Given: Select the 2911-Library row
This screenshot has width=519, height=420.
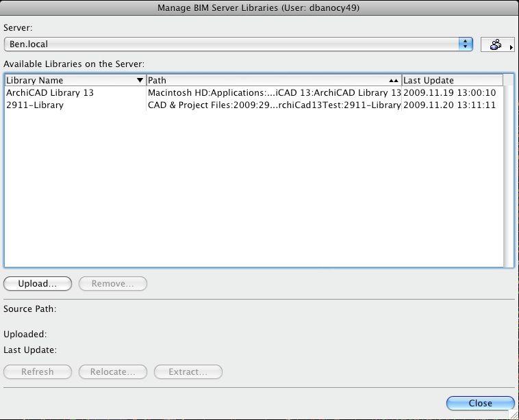Looking at the screenshot, I should 254,105.
